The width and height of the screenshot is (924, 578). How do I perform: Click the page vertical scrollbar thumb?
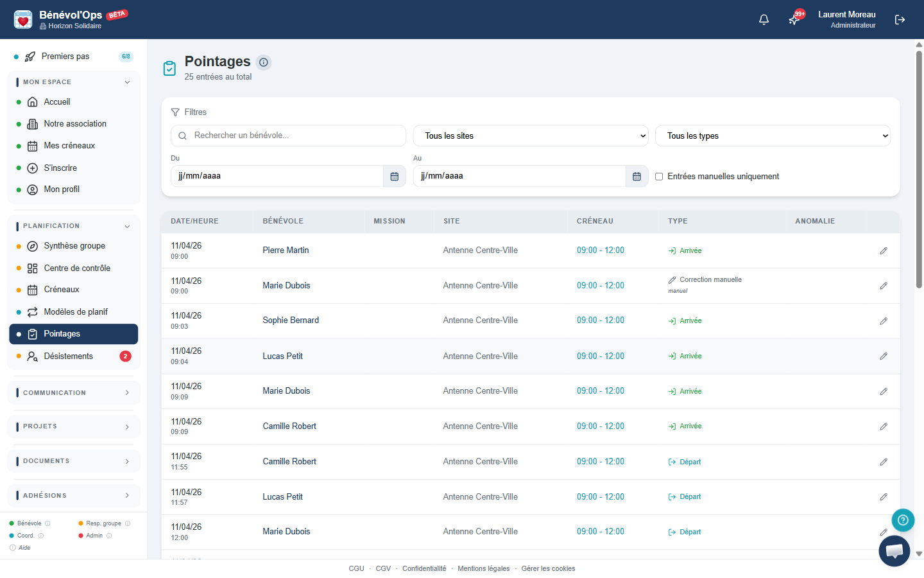919,169
